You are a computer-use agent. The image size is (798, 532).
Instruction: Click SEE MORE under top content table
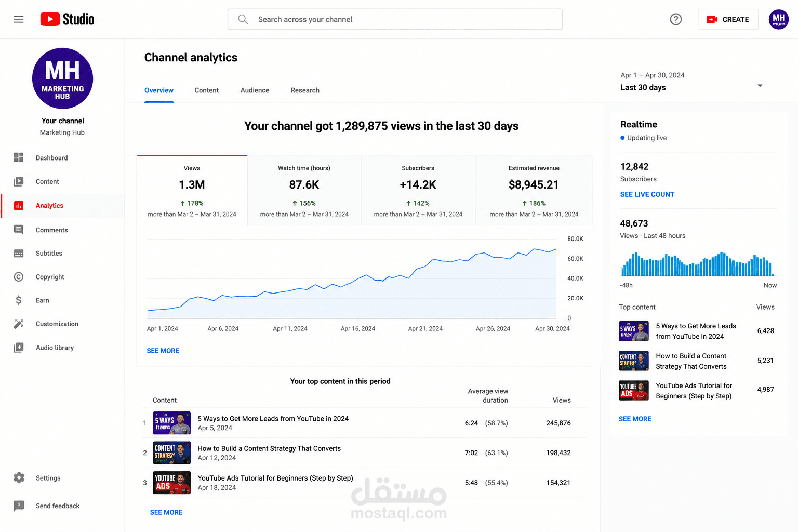pyautogui.click(x=166, y=512)
